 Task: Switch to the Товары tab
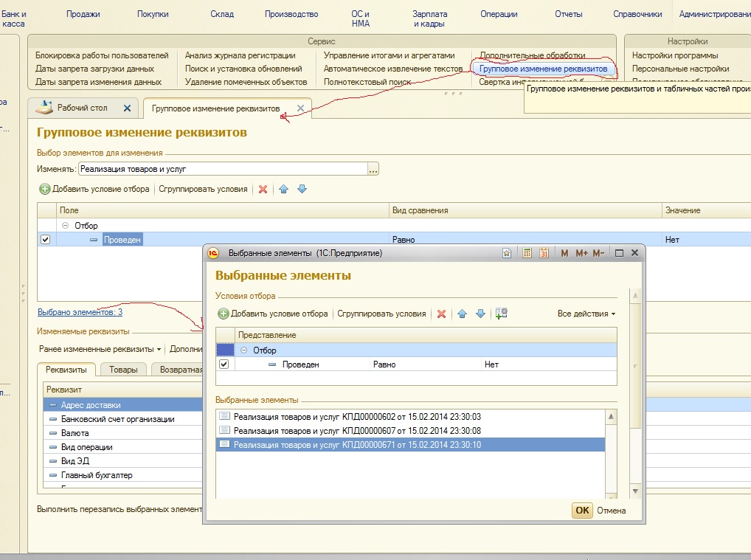coord(123,370)
